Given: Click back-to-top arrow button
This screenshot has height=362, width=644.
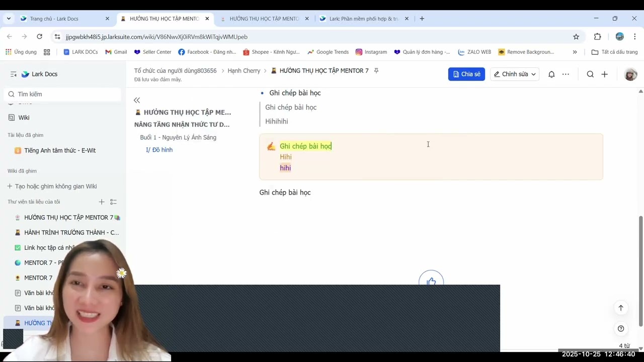Looking at the screenshot, I should [x=621, y=308].
